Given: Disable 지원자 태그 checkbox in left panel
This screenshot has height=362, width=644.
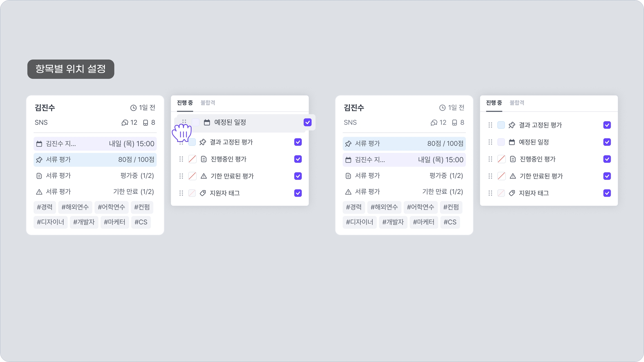Looking at the screenshot, I should coord(298,193).
